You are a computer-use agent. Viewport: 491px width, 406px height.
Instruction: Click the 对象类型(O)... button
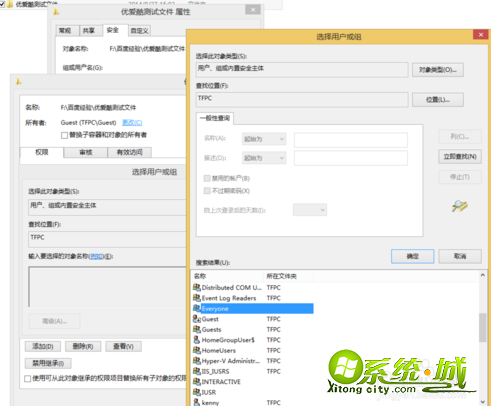pyautogui.click(x=438, y=70)
